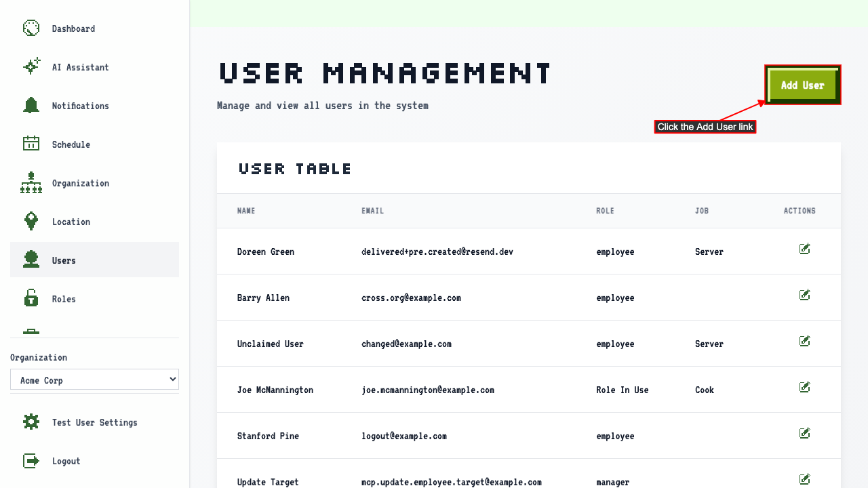Edit Stanford Pine's user record
The height and width of the screenshot is (488, 868).
(805, 434)
